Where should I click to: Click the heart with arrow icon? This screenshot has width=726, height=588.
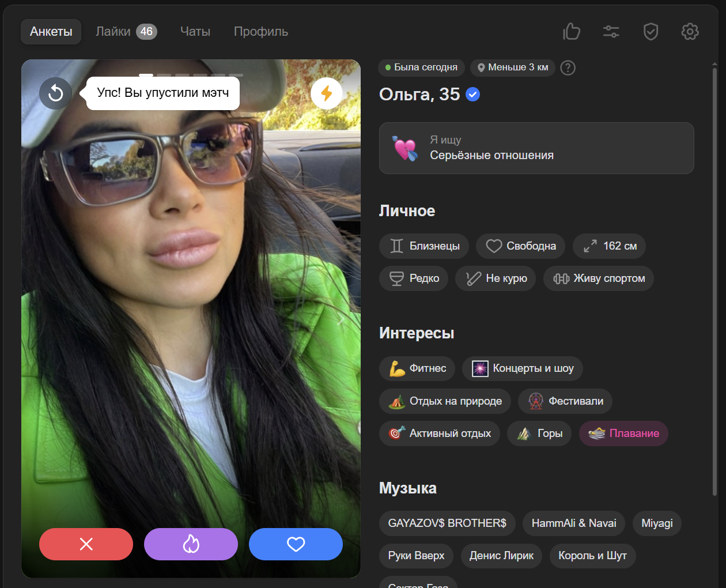click(405, 148)
